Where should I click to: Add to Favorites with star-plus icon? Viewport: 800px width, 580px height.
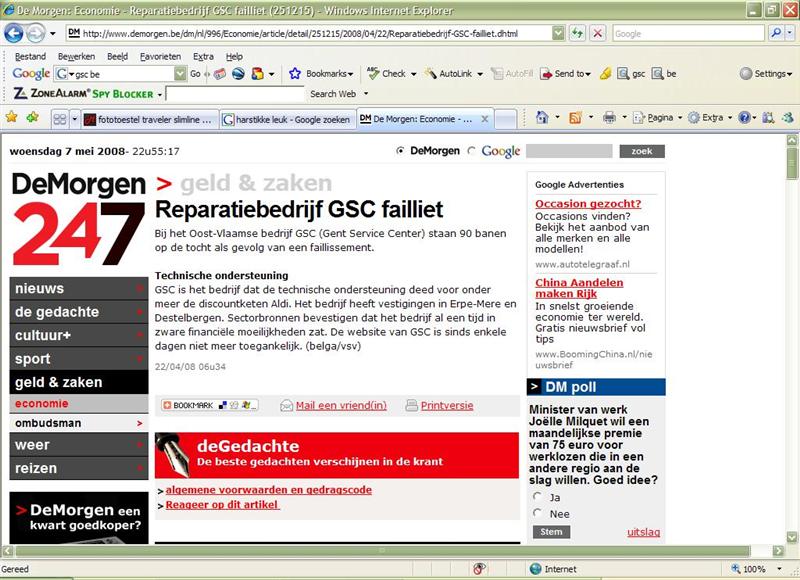[33, 117]
